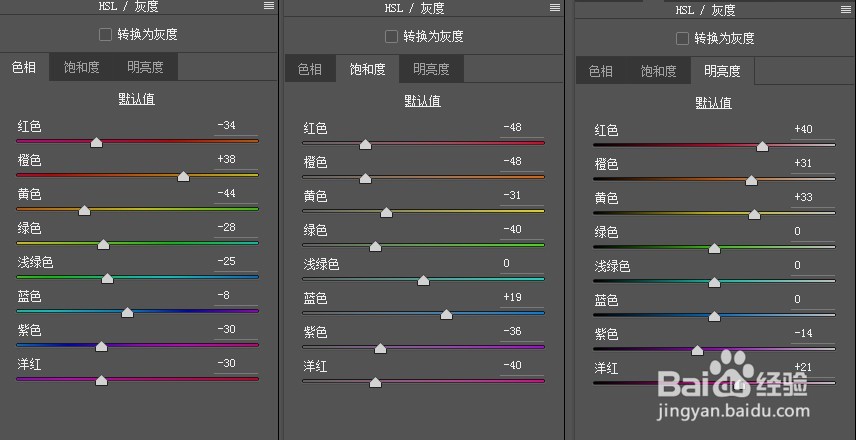856x440 pixels.
Task: Click the 洋红 hue slider handle
Action: pyautogui.click(x=101, y=380)
